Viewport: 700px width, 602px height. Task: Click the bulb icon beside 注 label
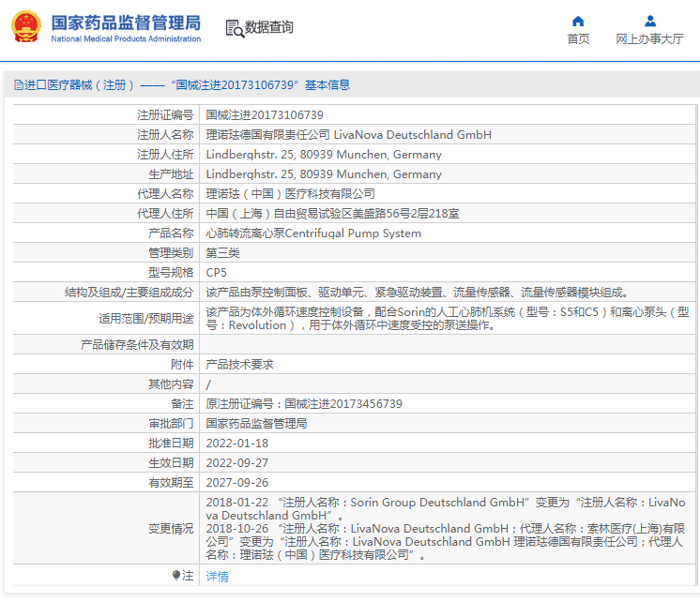tap(175, 576)
